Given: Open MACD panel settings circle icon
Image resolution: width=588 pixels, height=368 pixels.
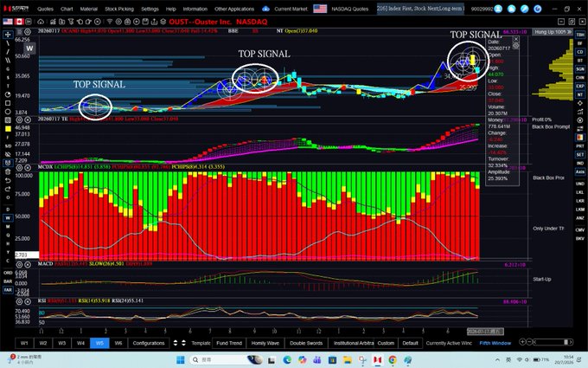Looking at the screenshot, I should tap(19, 264).
